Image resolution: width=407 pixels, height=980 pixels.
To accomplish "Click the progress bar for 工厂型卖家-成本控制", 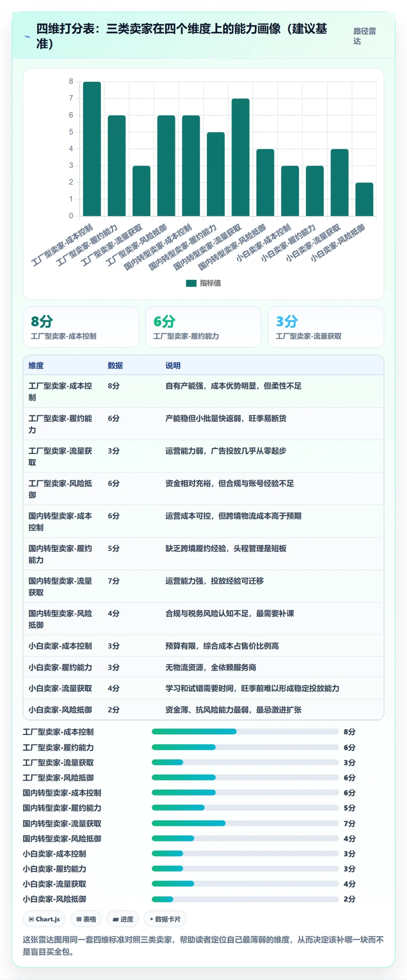I will 245,732.
